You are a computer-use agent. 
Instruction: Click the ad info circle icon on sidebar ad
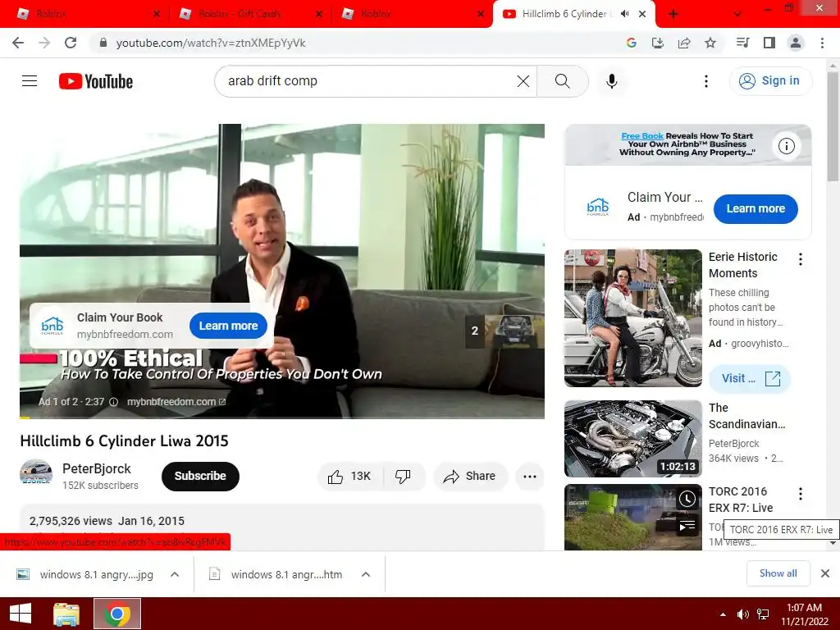click(x=787, y=146)
